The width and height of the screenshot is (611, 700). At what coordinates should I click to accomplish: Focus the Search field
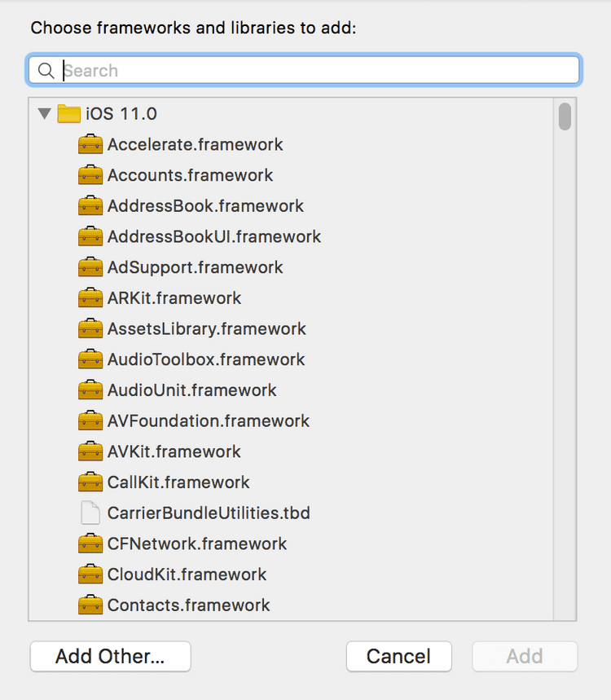pyautogui.click(x=304, y=70)
